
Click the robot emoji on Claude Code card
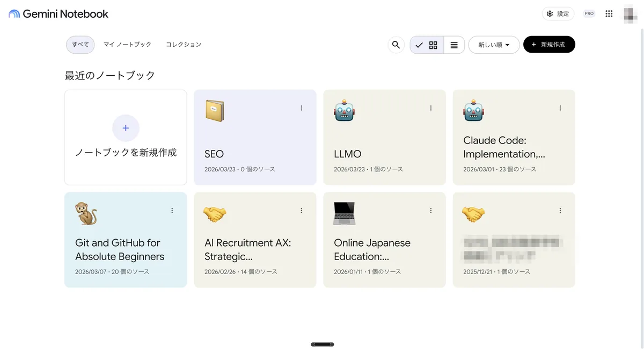(x=474, y=111)
